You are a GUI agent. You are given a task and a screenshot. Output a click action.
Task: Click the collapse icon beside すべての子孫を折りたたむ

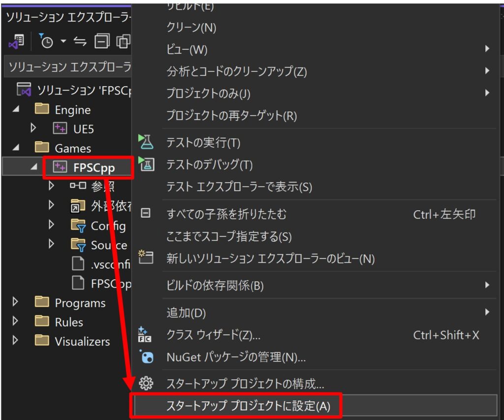point(146,213)
